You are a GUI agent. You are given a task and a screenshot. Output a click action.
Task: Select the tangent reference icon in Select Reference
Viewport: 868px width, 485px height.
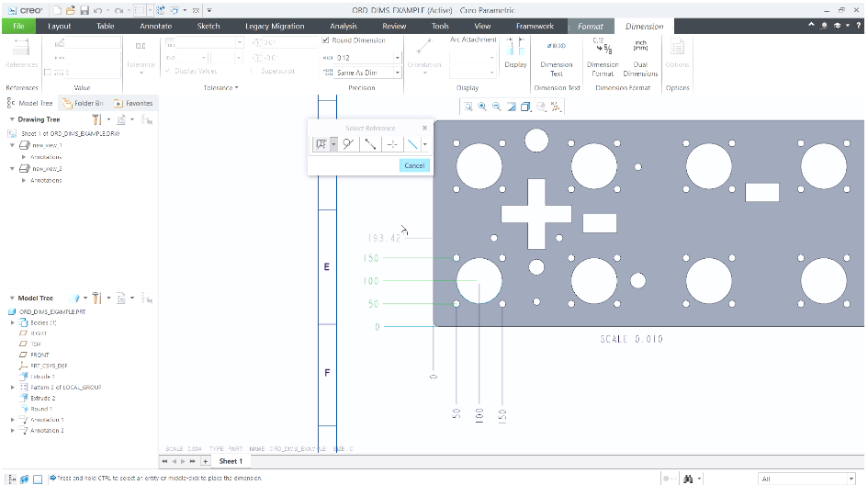[x=349, y=144]
